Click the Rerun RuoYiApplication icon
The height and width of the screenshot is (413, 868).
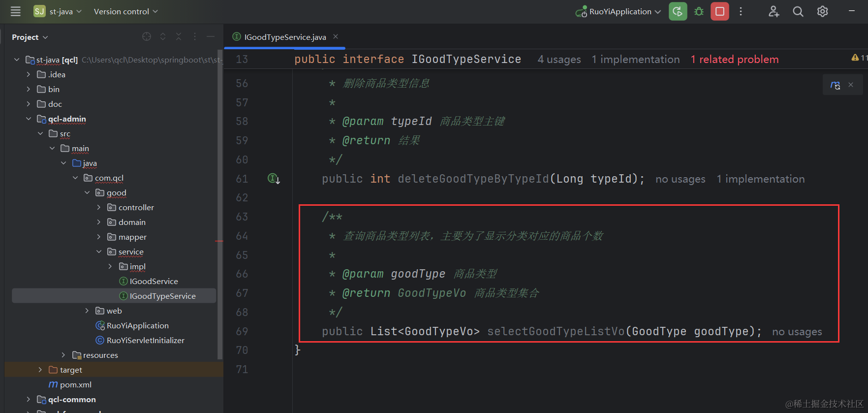(x=678, y=11)
